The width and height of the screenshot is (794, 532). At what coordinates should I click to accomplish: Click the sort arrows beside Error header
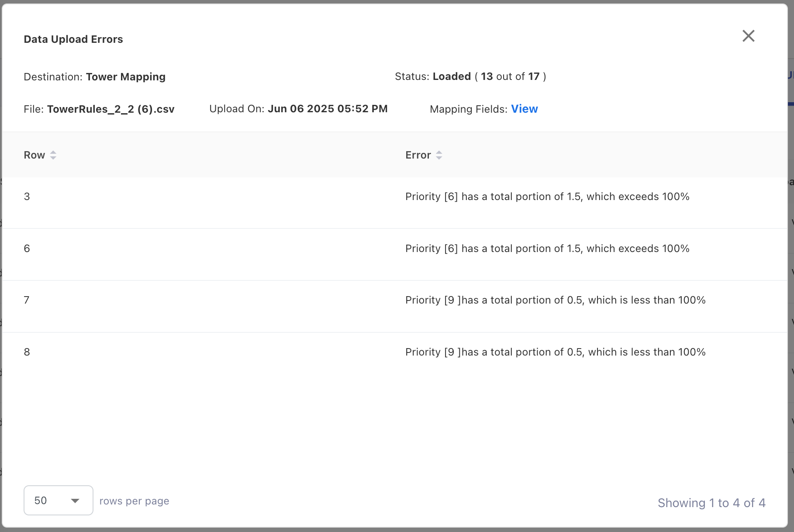click(x=439, y=155)
